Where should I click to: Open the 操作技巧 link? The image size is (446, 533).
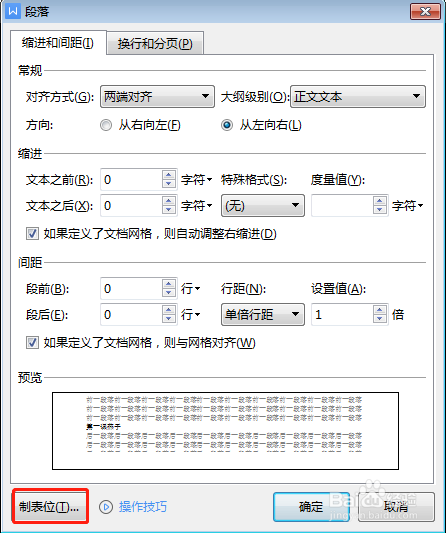coord(143,507)
